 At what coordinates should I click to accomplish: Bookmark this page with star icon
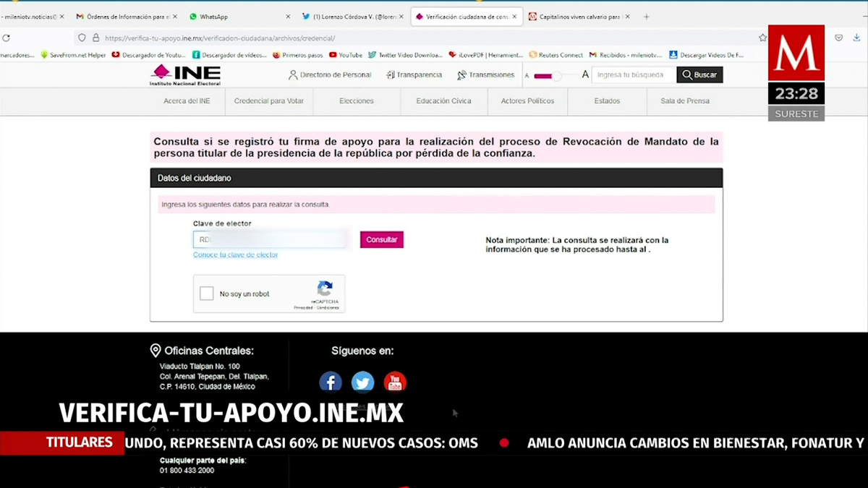click(762, 38)
